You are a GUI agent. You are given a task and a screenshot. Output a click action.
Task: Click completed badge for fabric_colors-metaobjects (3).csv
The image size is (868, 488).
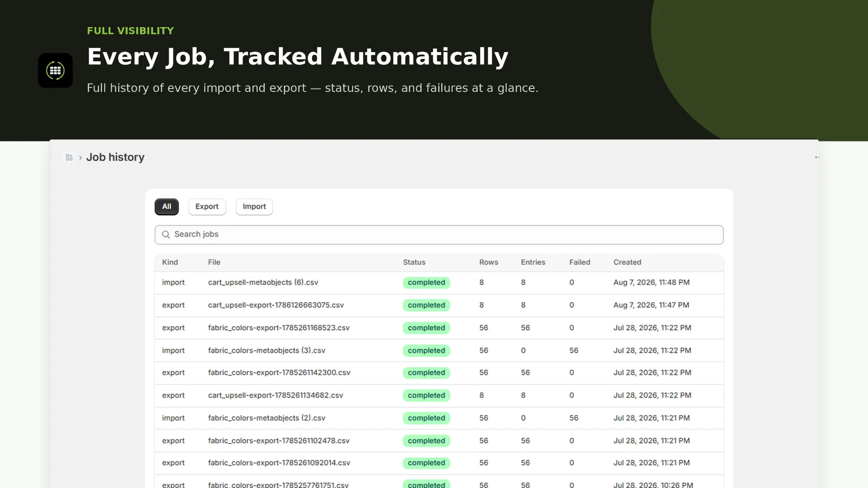[x=426, y=351]
